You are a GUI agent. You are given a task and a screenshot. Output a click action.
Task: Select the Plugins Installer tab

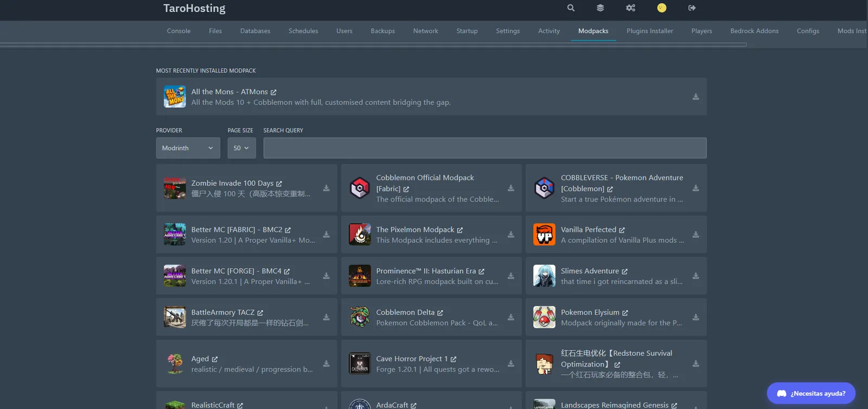coord(649,31)
